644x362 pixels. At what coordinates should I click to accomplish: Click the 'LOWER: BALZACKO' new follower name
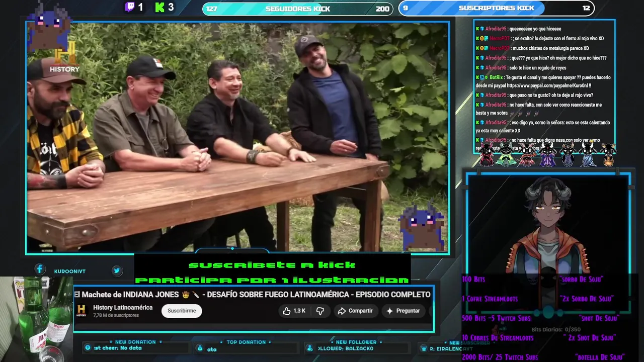pyautogui.click(x=346, y=348)
